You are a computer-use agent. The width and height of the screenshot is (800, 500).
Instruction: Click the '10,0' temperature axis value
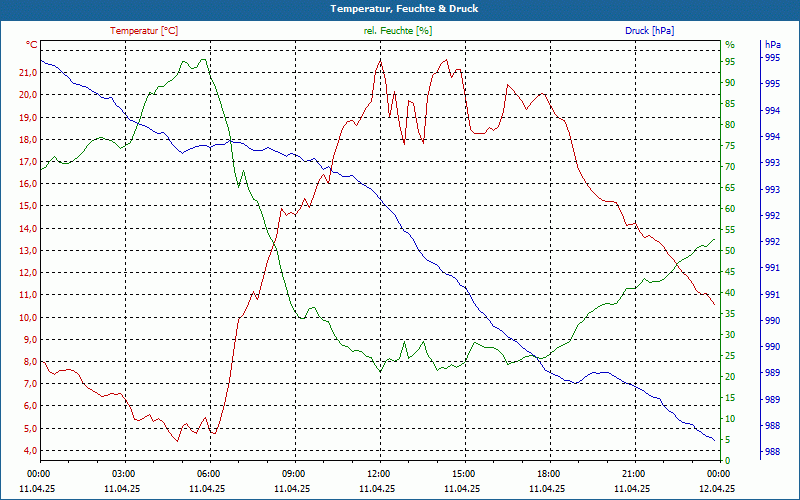(x=28, y=317)
